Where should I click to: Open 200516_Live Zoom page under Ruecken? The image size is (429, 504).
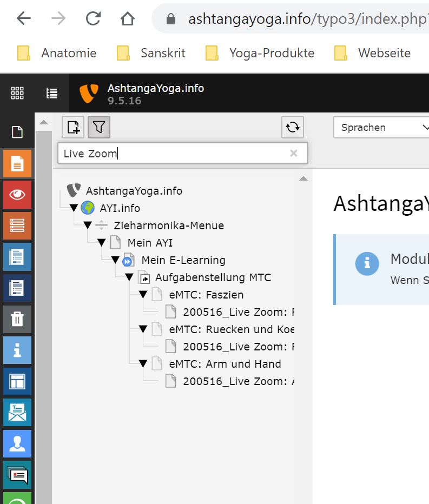(x=238, y=347)
